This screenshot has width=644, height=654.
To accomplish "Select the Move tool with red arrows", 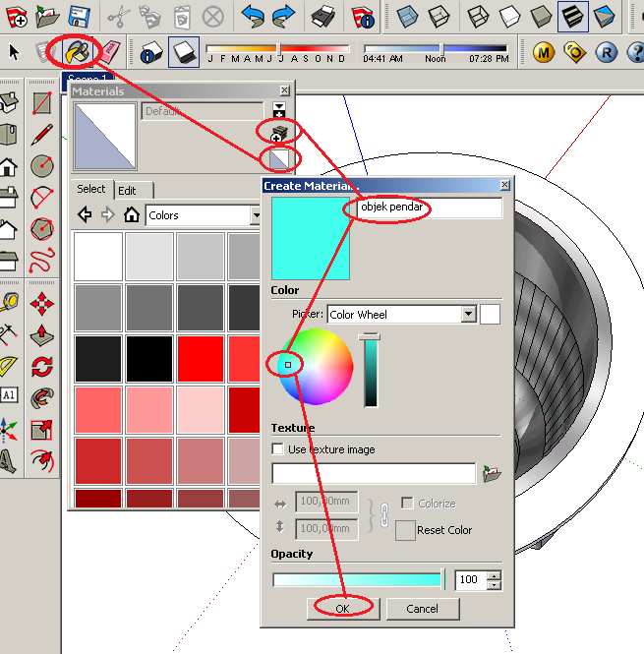I will [x=42, y=304].
